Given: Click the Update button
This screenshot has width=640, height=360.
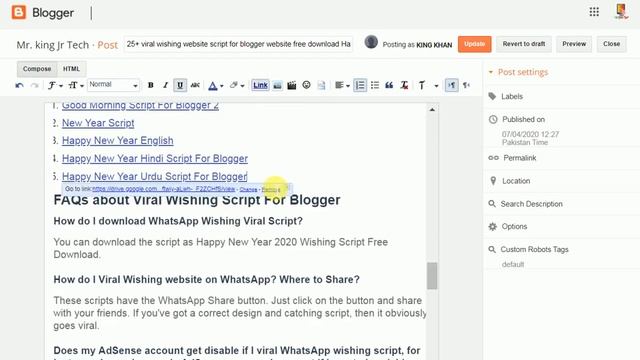Looking at the screenshot, I should 474,44.
